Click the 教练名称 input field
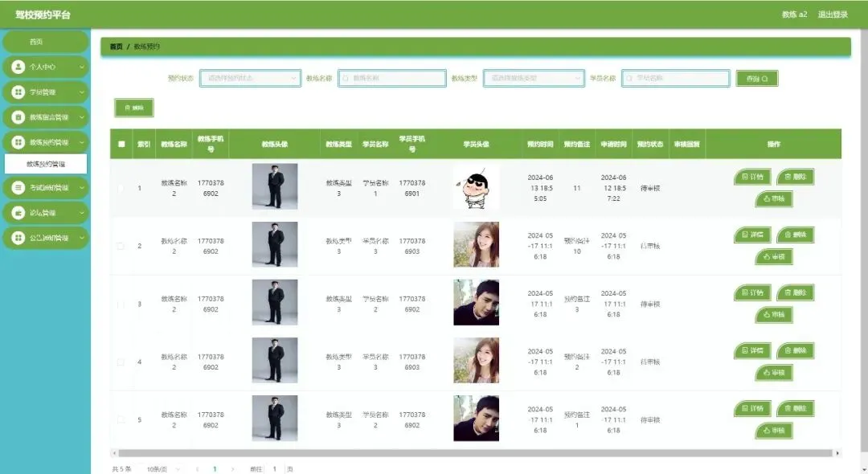868x474 pixels. pos(392,79)
